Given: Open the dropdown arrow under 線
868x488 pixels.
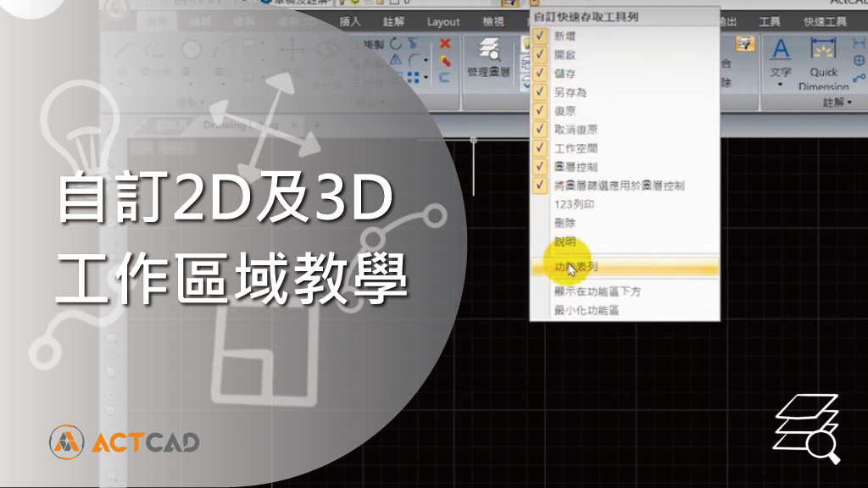Looking at the screenshot, I should (x=122, y=85).
